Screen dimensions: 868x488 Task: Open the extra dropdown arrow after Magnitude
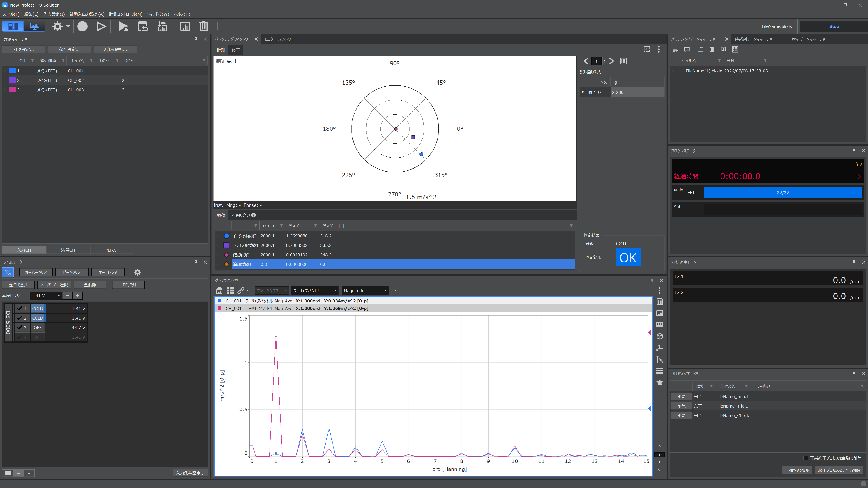(395, 291)
